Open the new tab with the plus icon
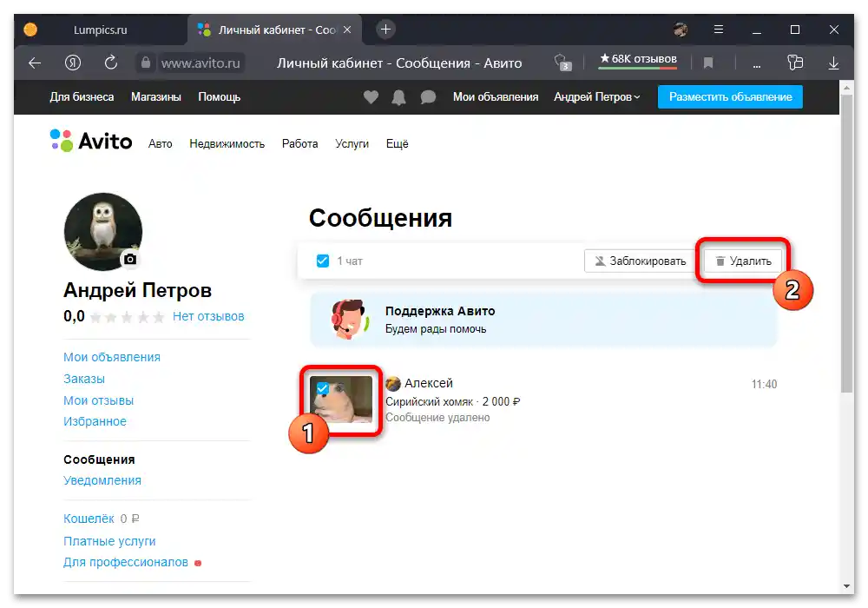868x608 pixels. pos(386,30)
